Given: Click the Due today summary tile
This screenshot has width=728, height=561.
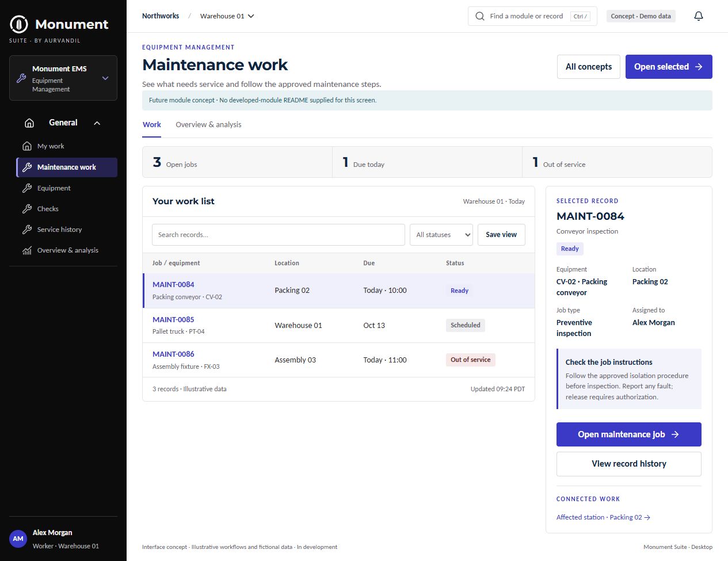Looking at the screenshot, I should (427, 162).
